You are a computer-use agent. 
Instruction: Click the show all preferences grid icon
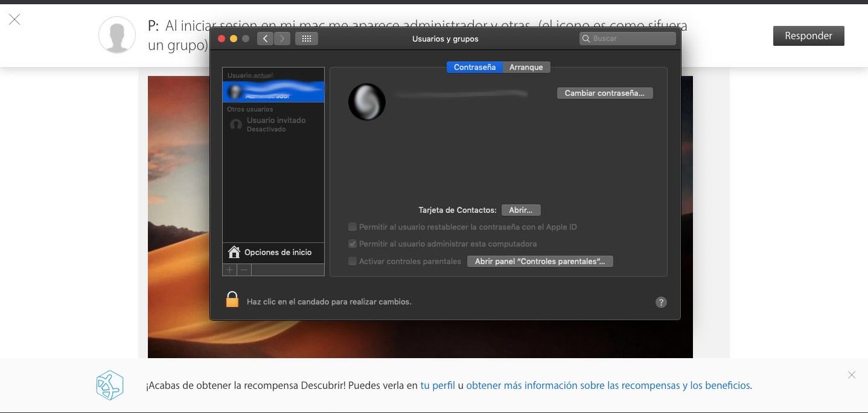306,39
